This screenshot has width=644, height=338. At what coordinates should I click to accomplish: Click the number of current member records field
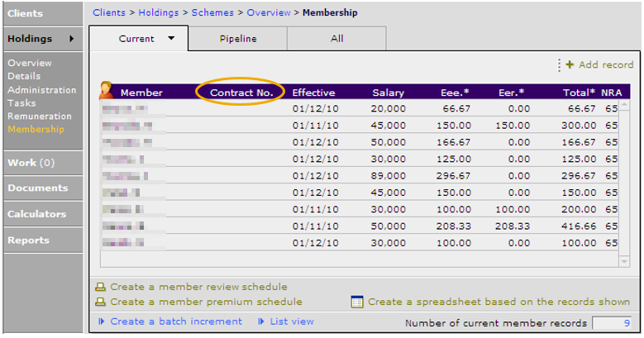click(612, 323)
